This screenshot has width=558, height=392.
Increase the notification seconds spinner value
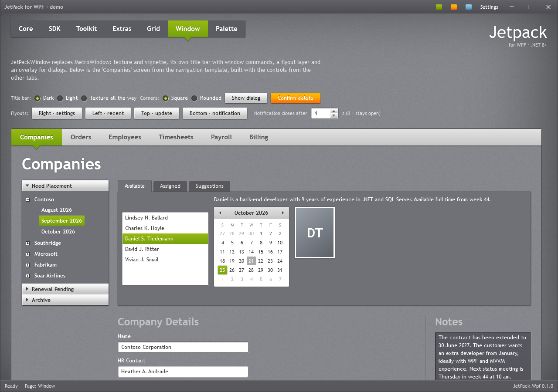[334, 111]
